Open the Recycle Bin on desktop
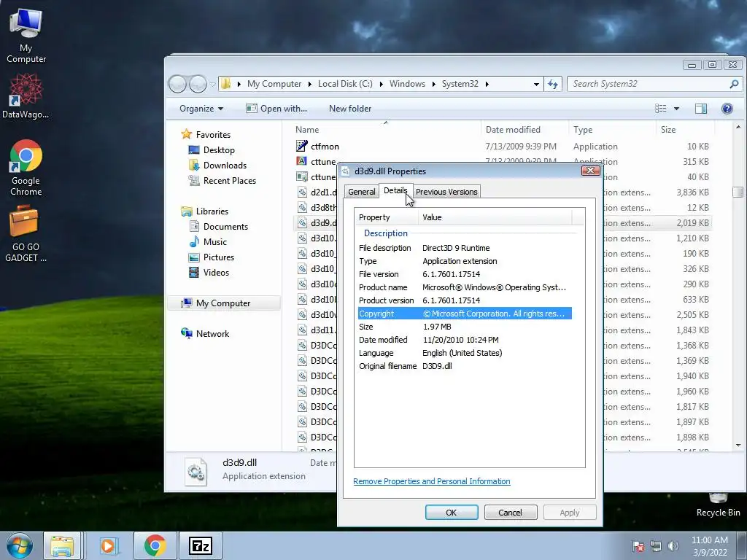 (x=718, y=505)
